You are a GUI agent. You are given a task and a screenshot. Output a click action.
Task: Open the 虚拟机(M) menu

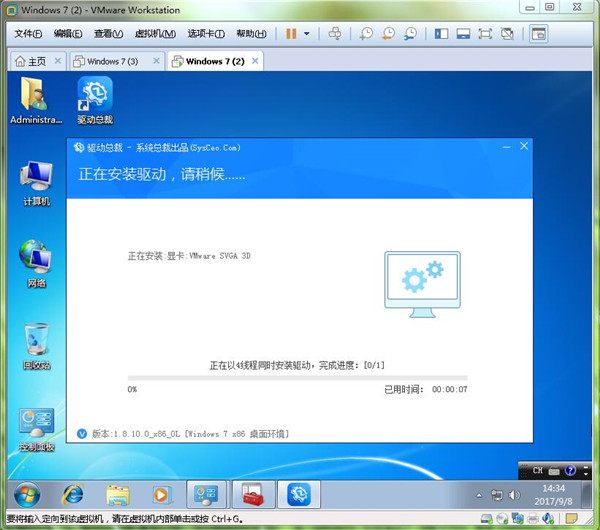[155, 34]
